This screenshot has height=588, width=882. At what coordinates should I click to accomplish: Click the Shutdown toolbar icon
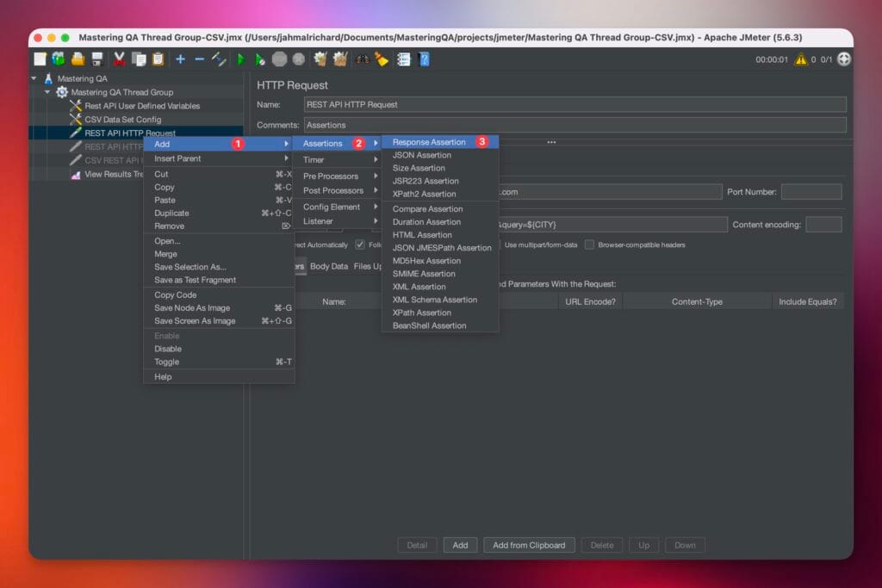(x=299, y=59)
